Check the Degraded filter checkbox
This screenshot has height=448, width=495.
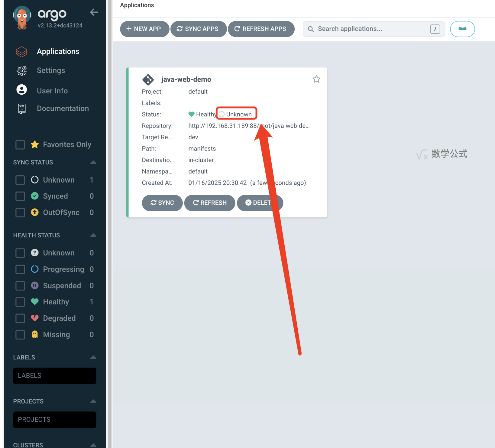[20, 318]
